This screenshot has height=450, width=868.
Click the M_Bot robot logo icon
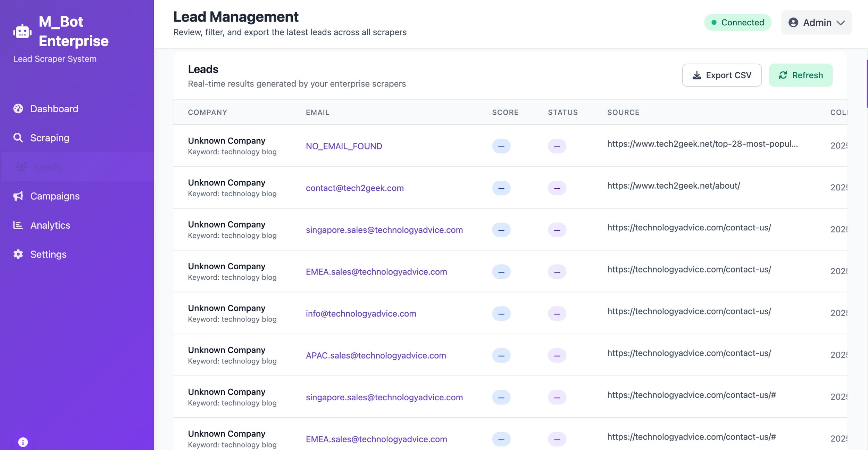coord(23,32)
